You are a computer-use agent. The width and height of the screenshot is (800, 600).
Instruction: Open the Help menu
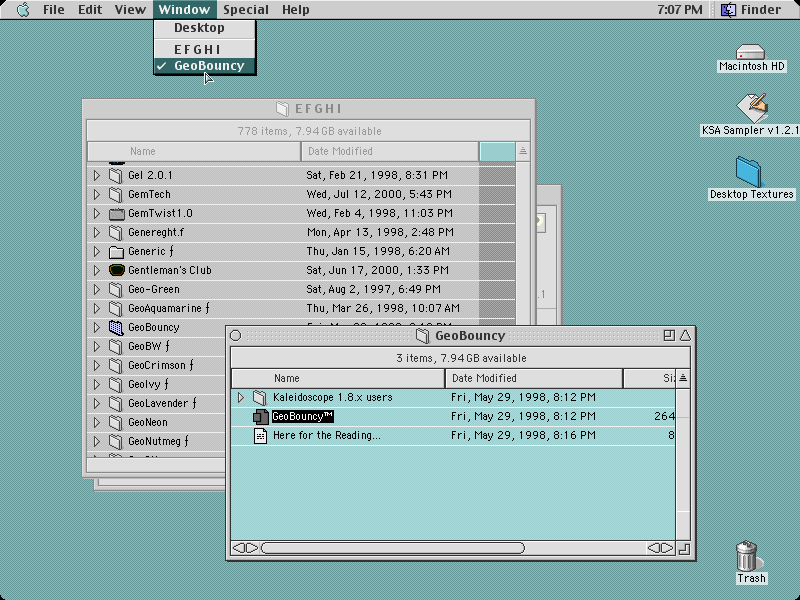295,10
